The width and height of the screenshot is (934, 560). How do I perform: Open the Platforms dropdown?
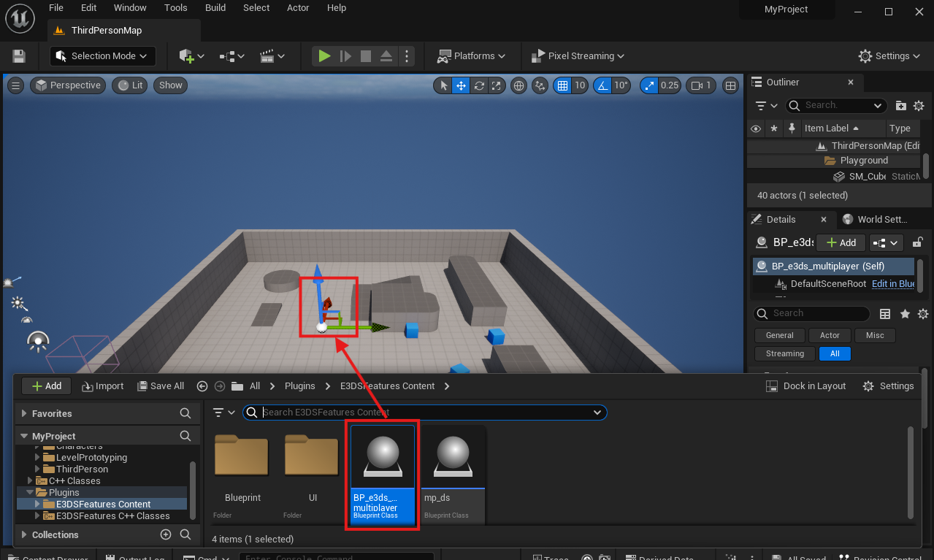pyautogui.click(x=472, y=56)
